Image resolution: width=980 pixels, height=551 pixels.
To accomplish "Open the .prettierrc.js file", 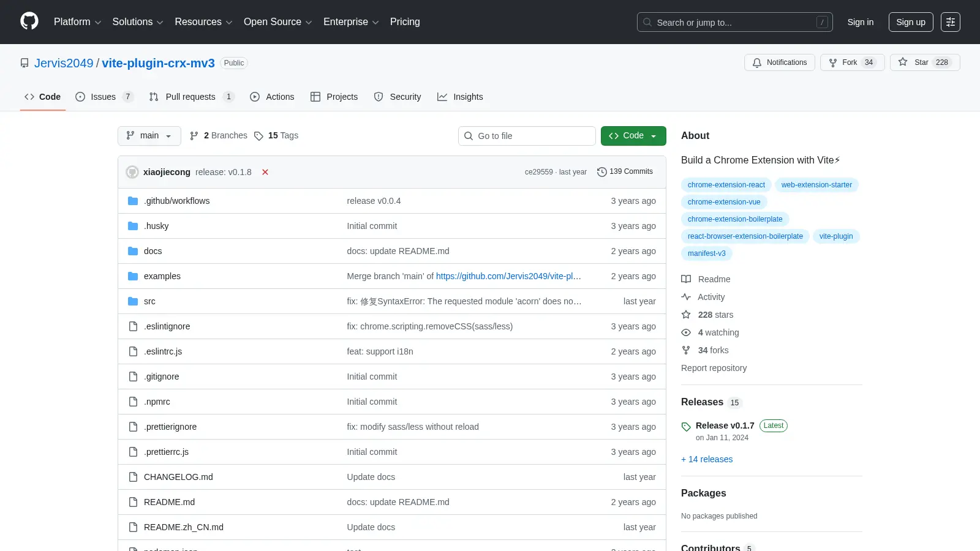I will (166, 452).
